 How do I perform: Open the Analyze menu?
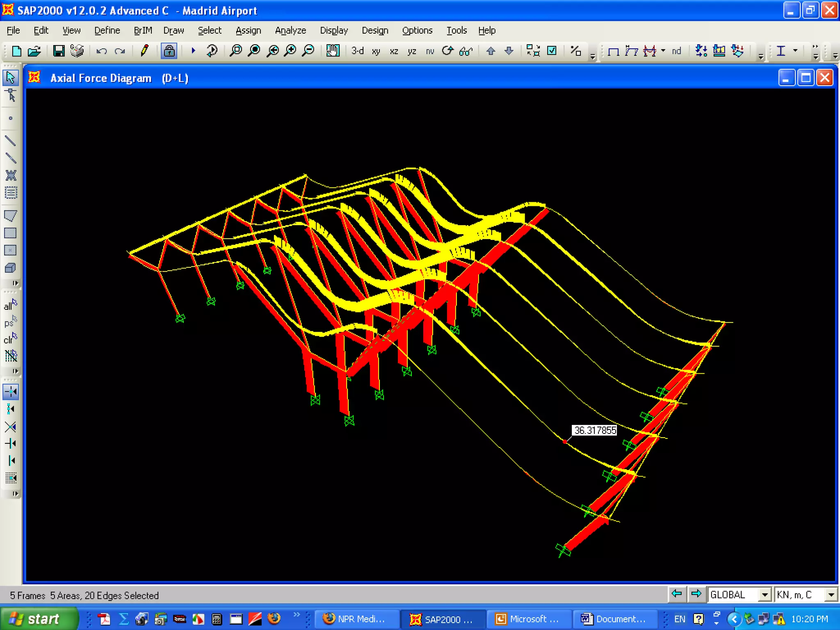(290, 30)
